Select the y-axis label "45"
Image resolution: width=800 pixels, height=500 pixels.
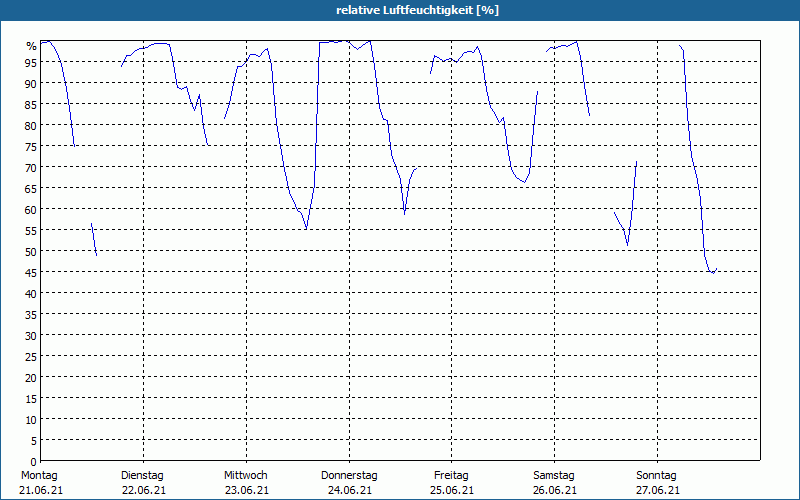[31, 273]
